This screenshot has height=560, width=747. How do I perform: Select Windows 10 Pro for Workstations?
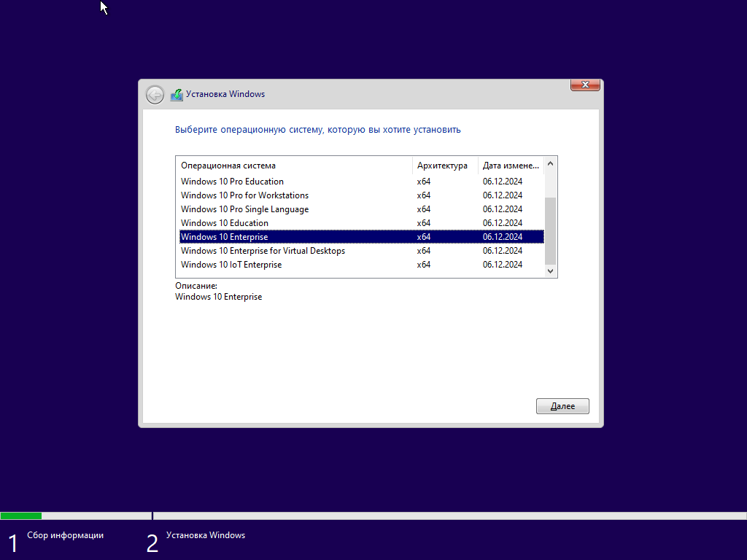[362, 195]
